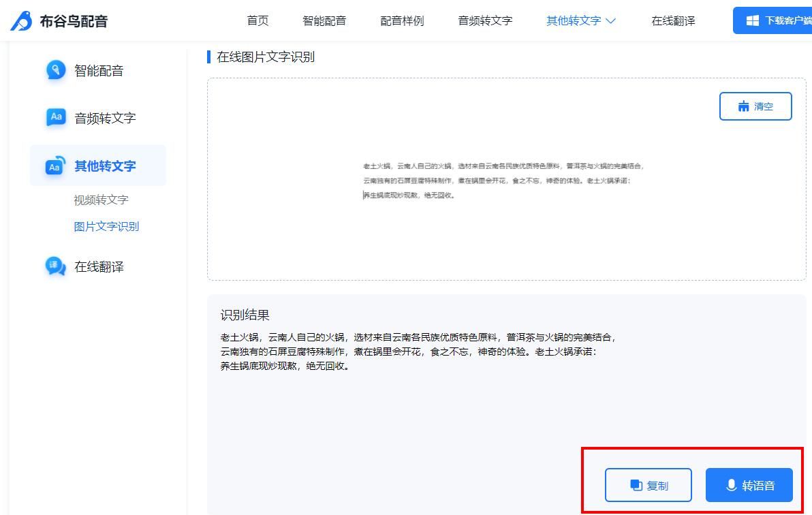Screen dimensions: 812x515
Task: Click the 其他转文字 Aa icon in sidebar
Action: coord(55,166)
